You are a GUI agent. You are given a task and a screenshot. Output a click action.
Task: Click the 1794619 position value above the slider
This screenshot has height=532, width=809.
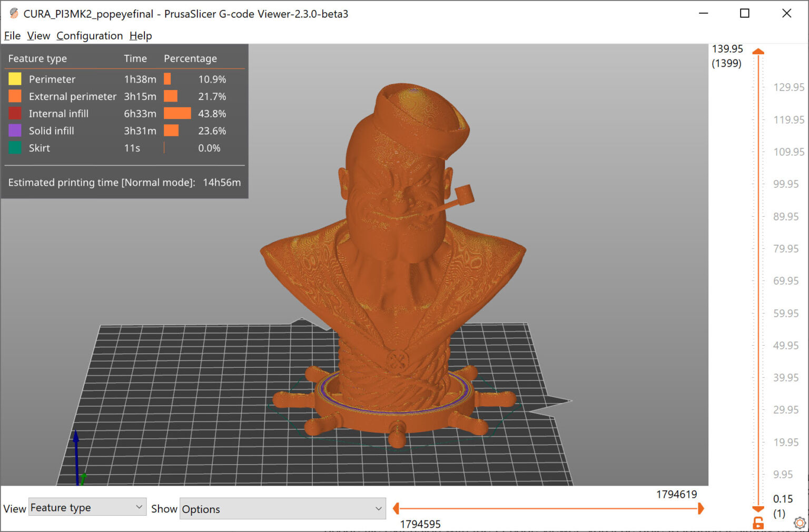676,494
